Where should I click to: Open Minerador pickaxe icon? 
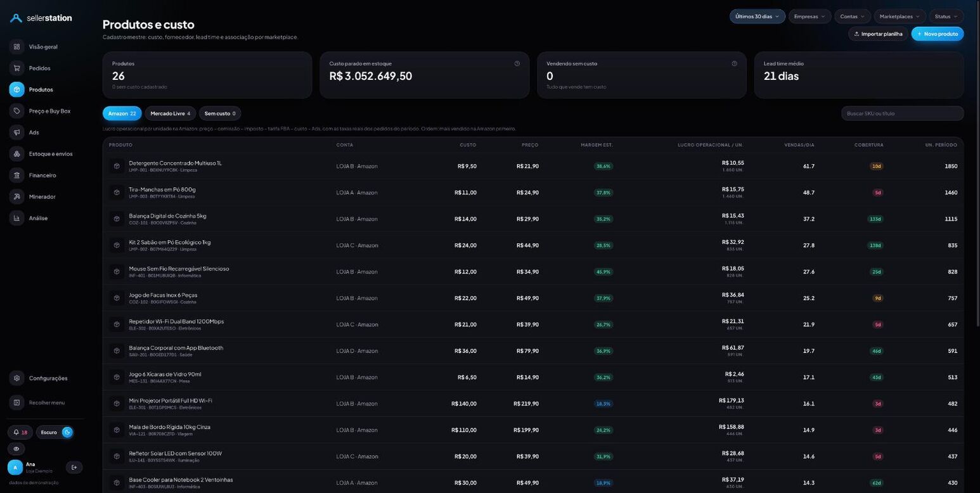(16, 196)
